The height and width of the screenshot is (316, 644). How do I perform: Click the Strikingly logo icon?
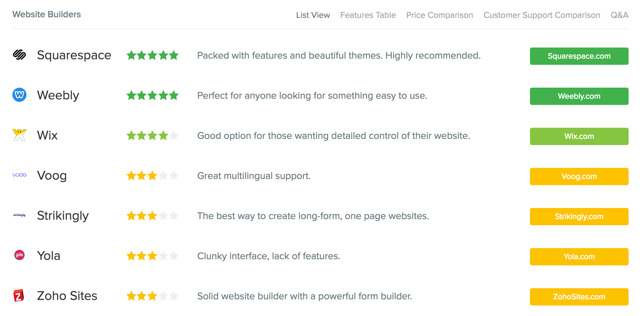coord(19,215)
